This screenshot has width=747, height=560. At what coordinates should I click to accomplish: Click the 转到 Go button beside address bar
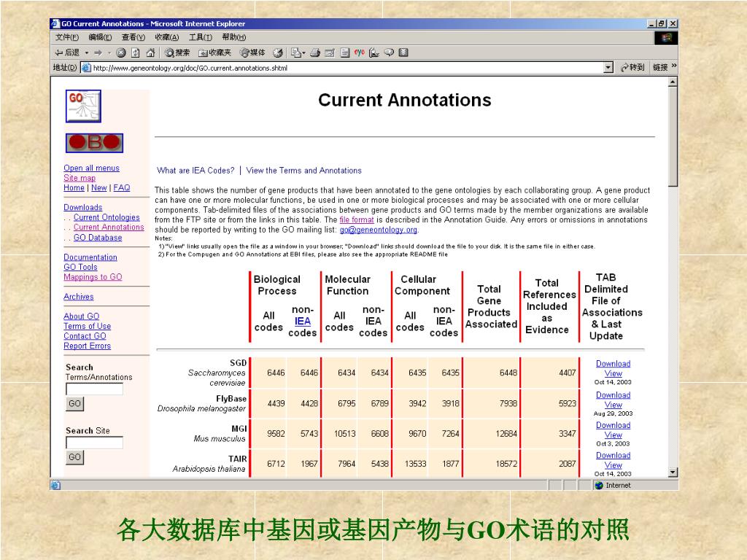(632, 68)
